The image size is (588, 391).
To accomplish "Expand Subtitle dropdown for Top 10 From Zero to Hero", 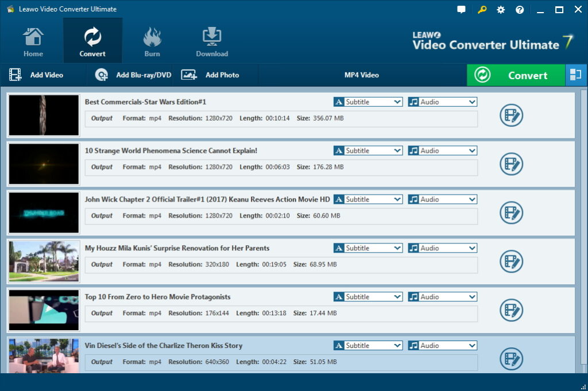I will click(368, 297).
